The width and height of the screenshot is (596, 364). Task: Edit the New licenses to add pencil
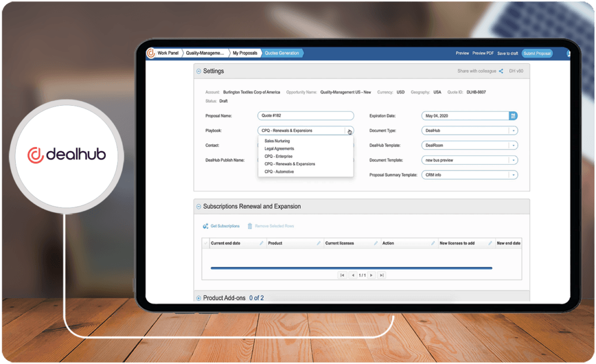(490, 243)
